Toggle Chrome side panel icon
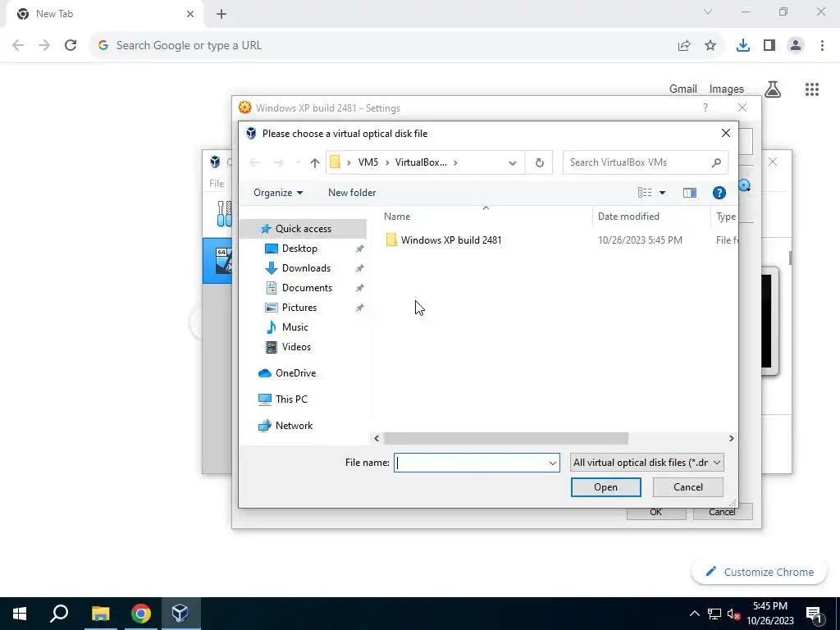840x630 pixels. coord(769,46)
